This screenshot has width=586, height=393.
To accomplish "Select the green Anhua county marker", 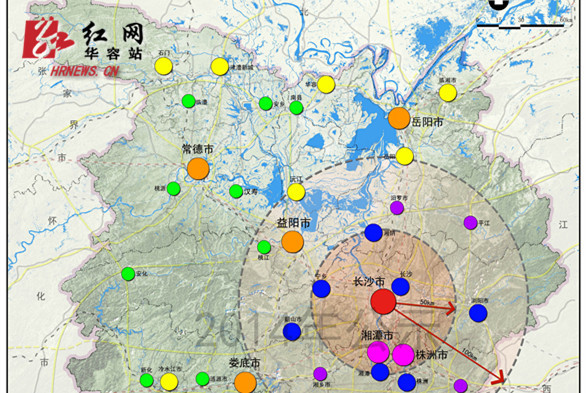I will click(x=128, y=274).
